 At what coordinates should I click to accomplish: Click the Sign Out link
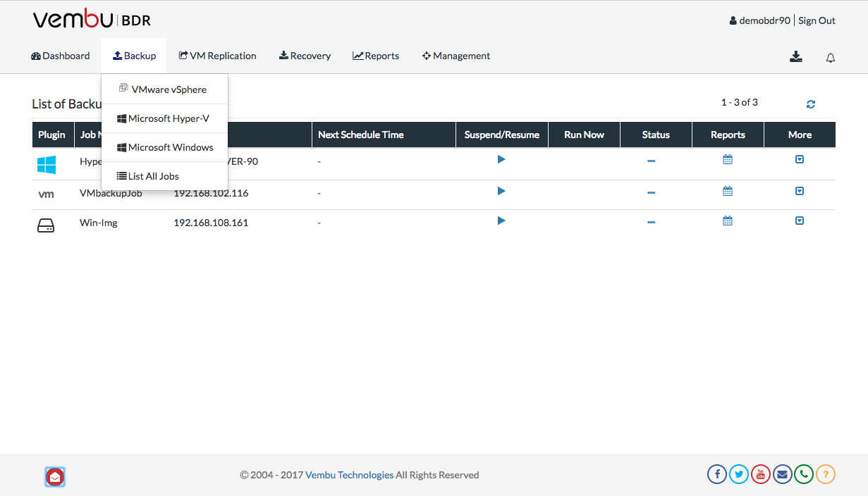coord(817,20)
